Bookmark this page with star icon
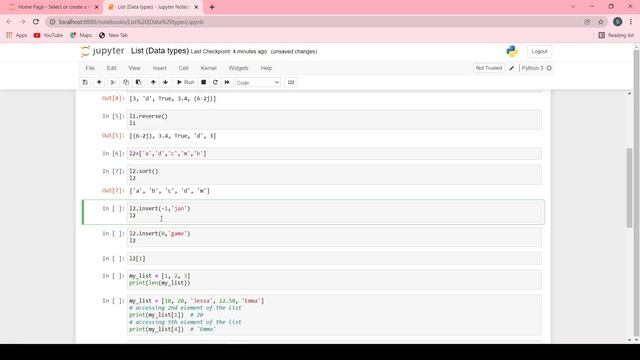640x360 pixels. coord(600,22)
